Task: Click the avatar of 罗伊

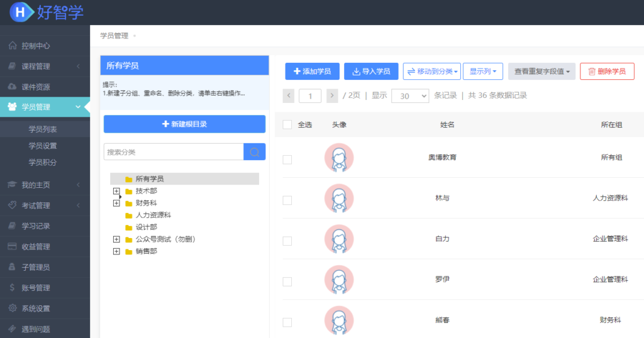Action: tap(339, 280)
